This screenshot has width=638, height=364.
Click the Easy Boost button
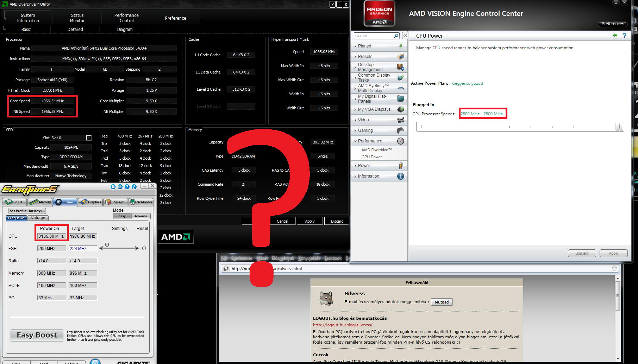(x=37, y=335)
